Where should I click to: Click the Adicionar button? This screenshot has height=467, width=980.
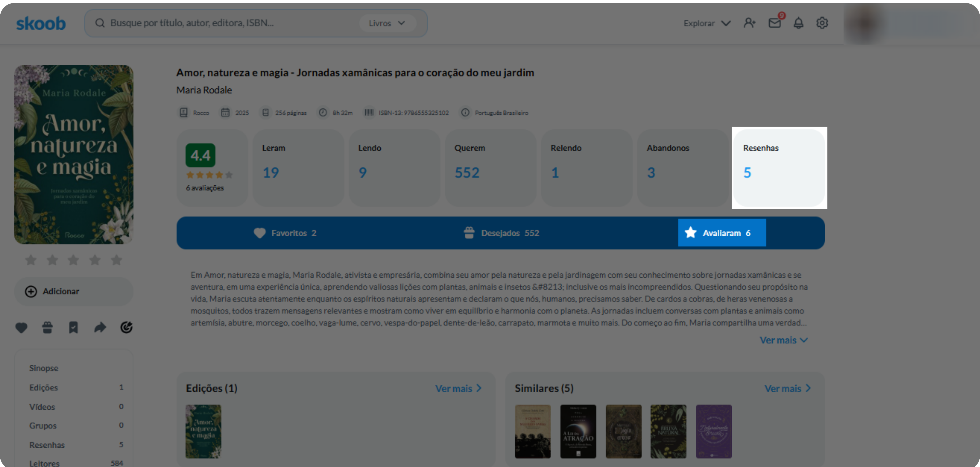coord(74,291)
